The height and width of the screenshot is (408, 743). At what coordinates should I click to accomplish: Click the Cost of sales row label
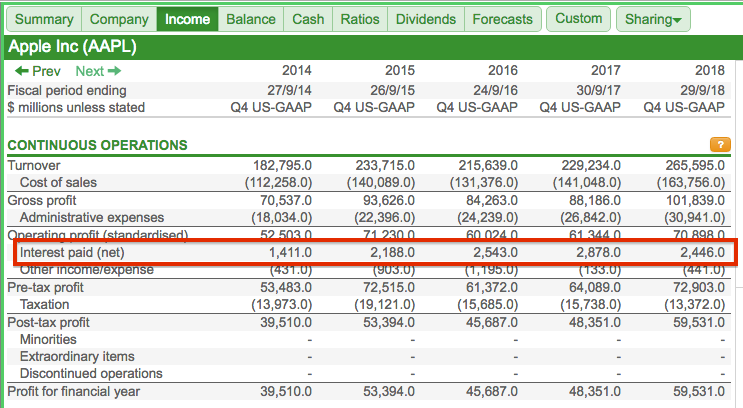[58, 182]
